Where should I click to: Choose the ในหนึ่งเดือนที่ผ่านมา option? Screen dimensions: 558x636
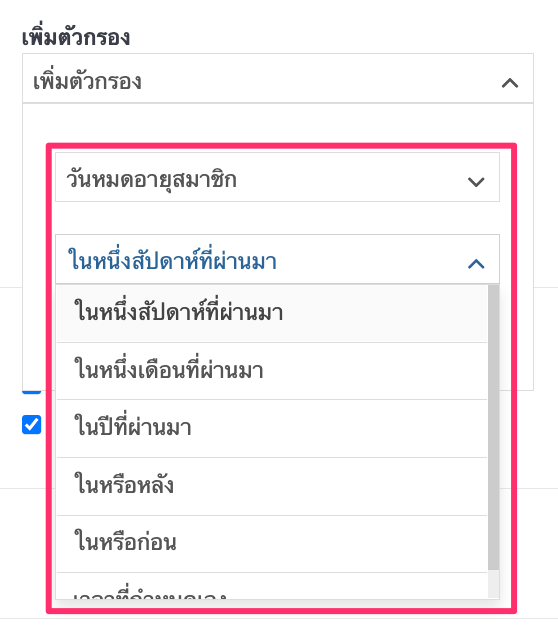pyautogui.click(x=272, y=371)
